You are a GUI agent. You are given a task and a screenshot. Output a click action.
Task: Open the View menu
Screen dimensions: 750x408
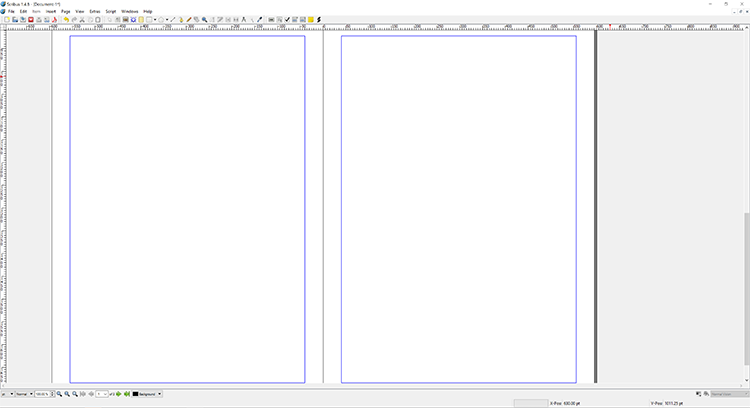click(x=80, y=11)
